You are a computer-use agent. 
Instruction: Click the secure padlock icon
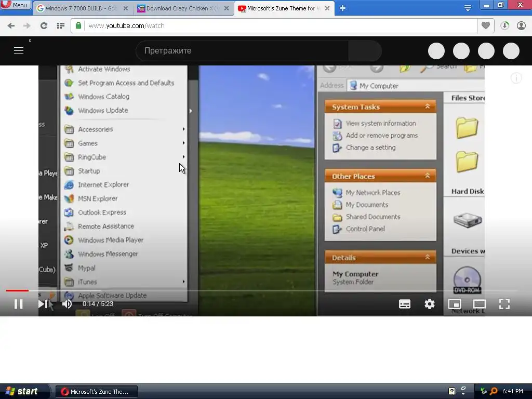tap(78, 26)
